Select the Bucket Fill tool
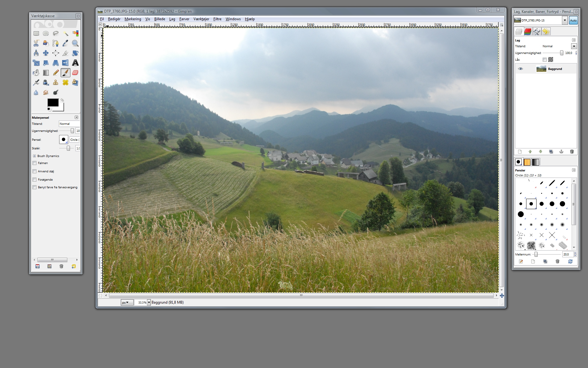Viewport: 588px width, 368px height. 36,73
